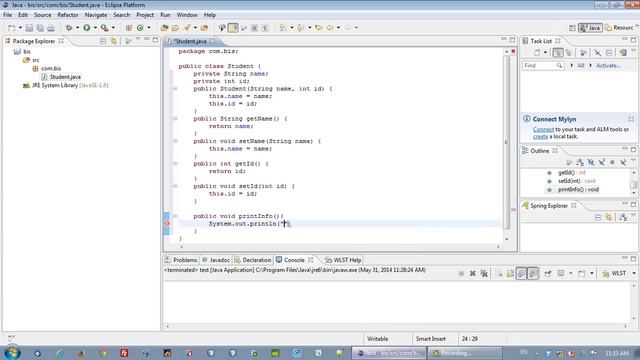This screenshot has width=640, height=360.
Task: Click the New file wizard icon
Action: click(x=11, y=28)
